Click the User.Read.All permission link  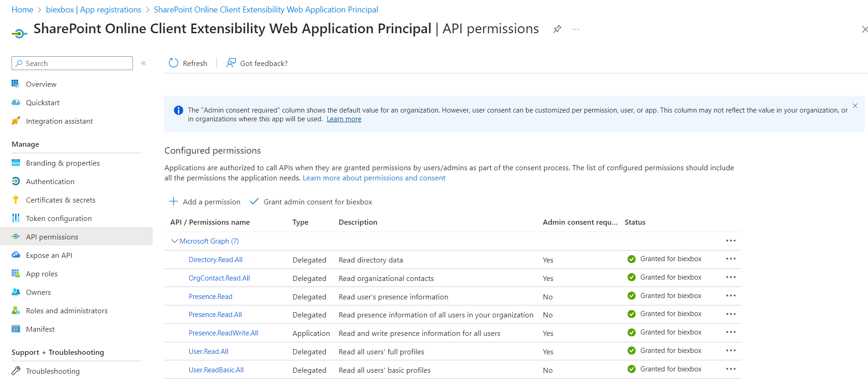[208, 352]
